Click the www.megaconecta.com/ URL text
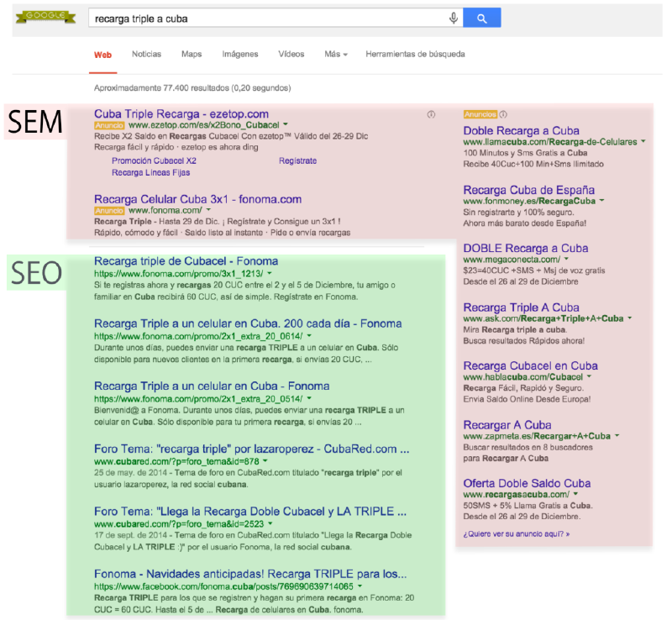 tap(512, 260)
